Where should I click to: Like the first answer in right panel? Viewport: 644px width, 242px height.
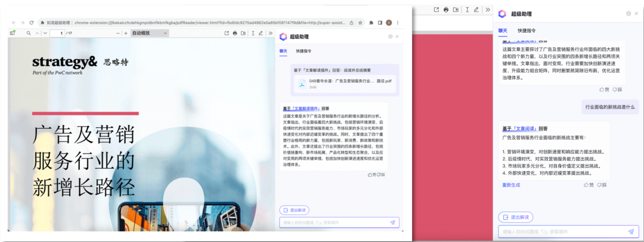tap(605, 89)
